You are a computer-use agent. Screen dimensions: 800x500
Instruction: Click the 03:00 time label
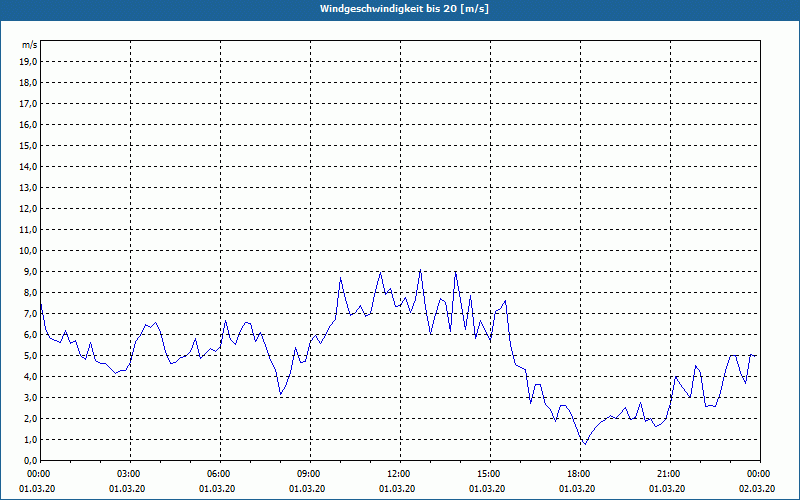[131, 474]
